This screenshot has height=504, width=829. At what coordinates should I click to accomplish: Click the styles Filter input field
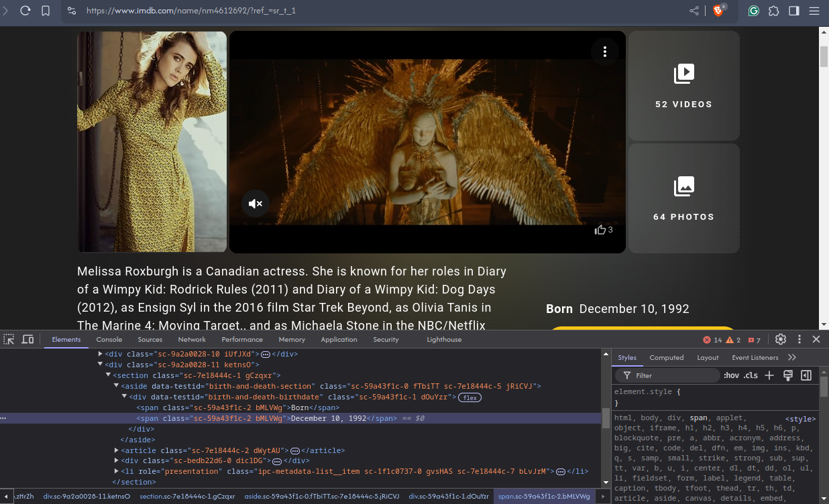pos(667,375)
